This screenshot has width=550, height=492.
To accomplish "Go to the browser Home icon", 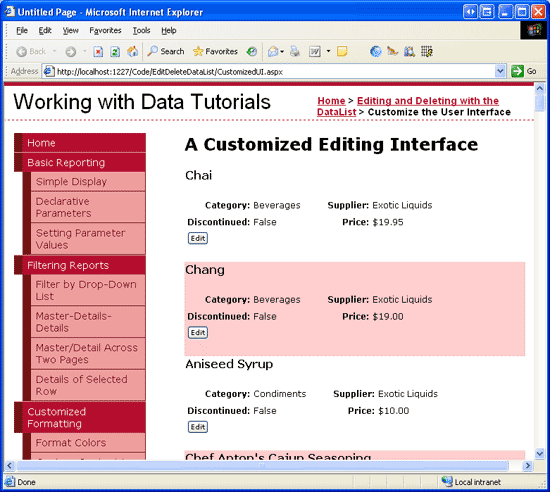I will (x=133, y=52).
